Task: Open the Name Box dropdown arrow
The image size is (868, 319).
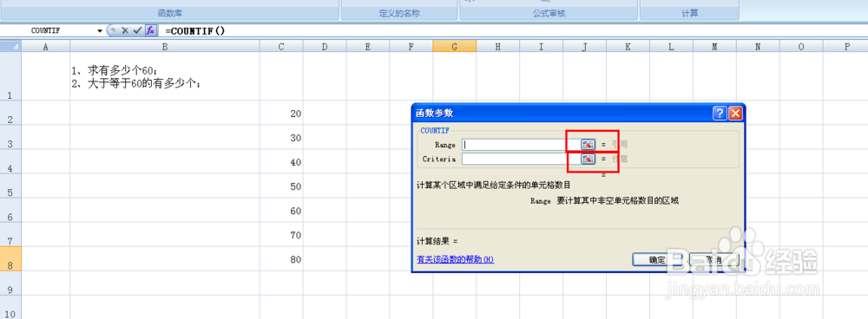Action: (x=100, y=31)
